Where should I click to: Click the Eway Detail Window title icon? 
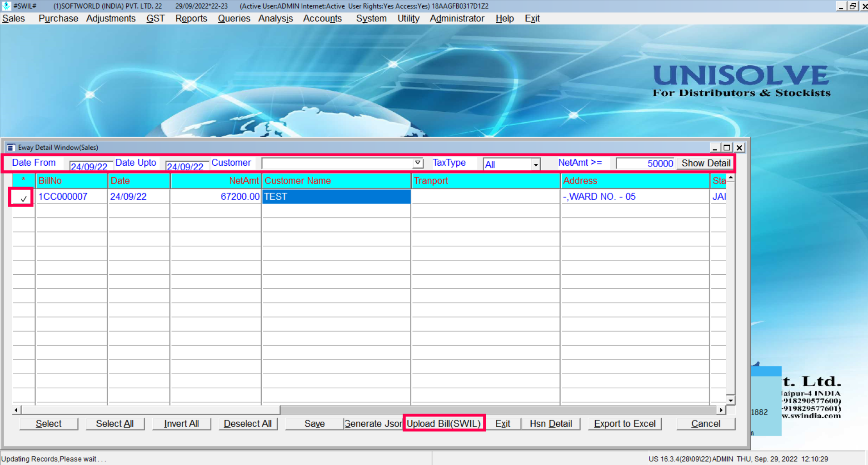(10, 148)
